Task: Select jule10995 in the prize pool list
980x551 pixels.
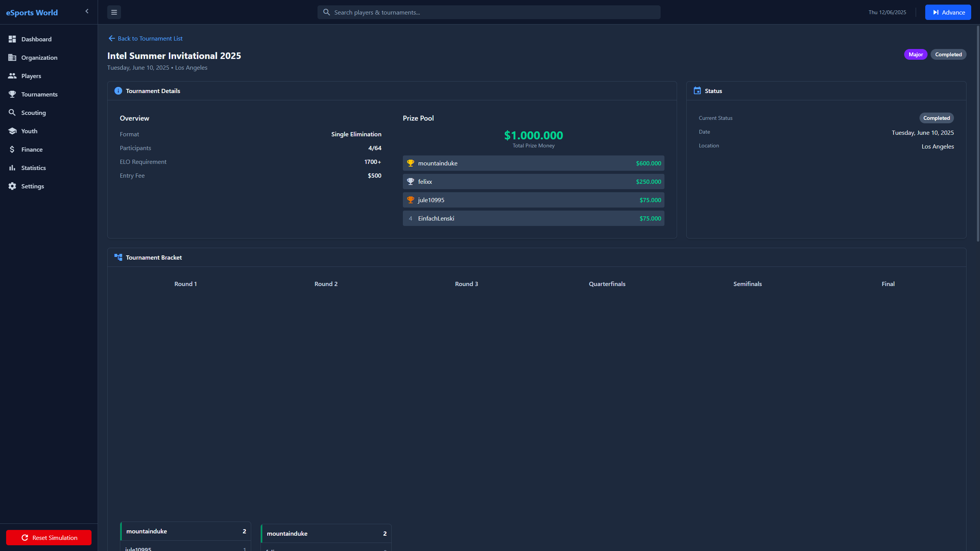Action: 533,200
